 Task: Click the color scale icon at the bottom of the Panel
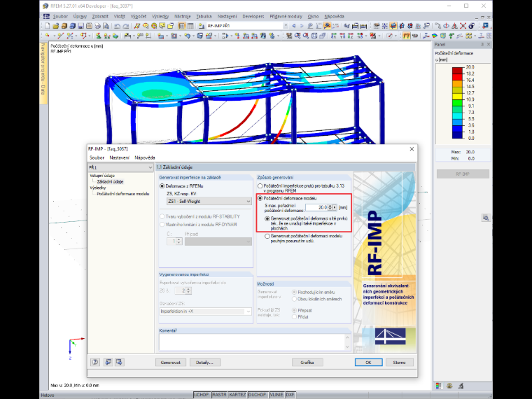click(x=438, y=386)
